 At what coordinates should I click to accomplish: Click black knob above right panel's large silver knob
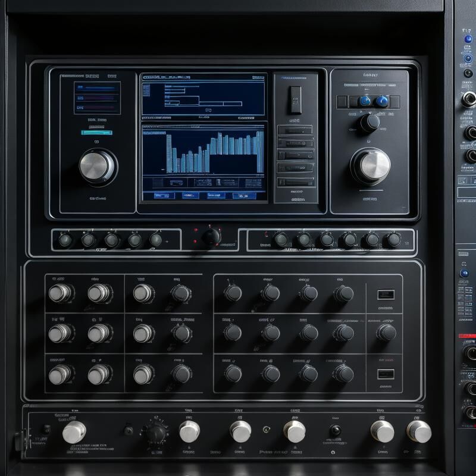[x=368, y=123]
